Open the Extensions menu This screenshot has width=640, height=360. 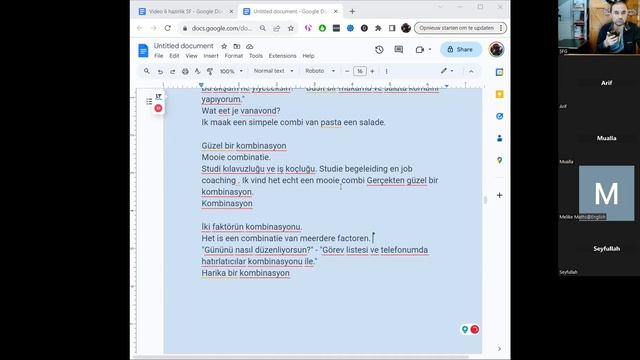point(282,56)
